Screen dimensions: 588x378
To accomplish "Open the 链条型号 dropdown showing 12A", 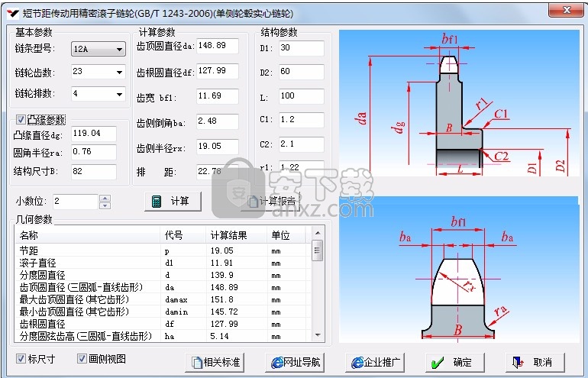I will (x=99, y=49).
